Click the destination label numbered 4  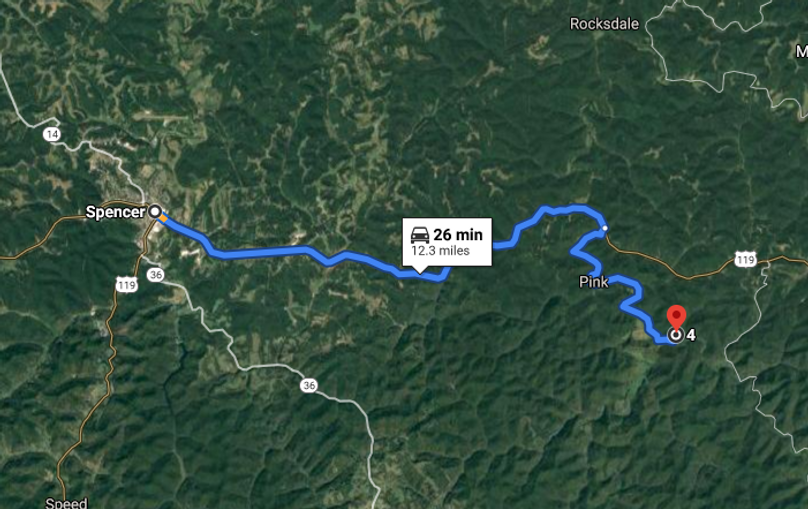point(691,335)
